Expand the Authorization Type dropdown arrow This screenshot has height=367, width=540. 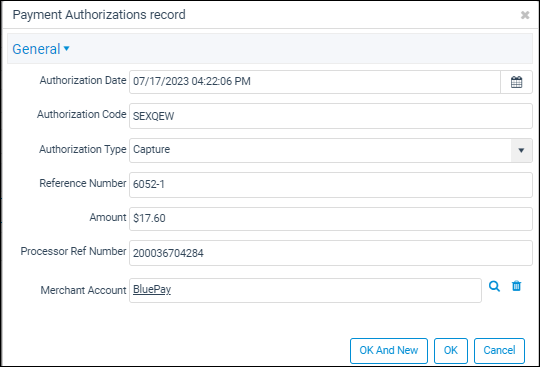(x=521, y=150)
